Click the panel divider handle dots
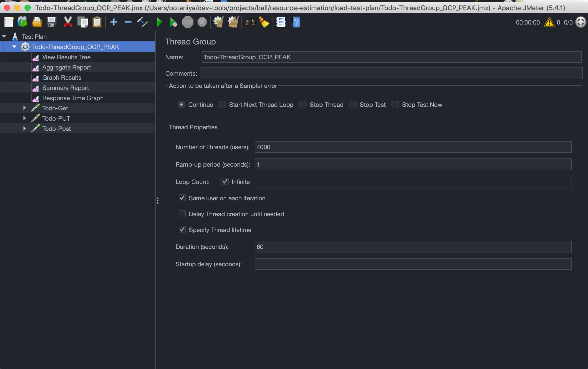The width and height of the screenshot is (588, 369). (x=158, y=201)
